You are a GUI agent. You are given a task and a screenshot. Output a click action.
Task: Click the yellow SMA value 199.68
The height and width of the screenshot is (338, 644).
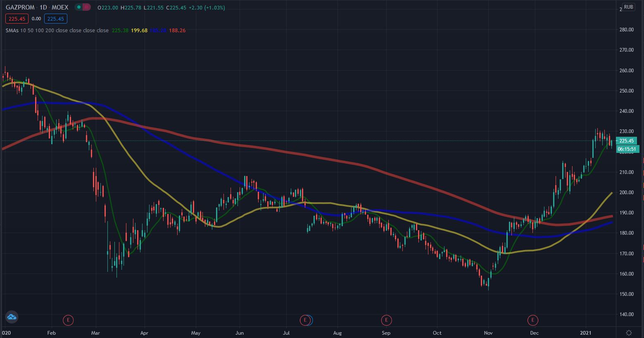[x=139, y=31]
